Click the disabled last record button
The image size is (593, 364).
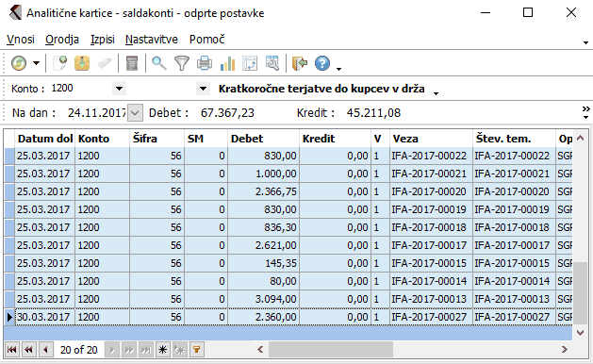145,350
